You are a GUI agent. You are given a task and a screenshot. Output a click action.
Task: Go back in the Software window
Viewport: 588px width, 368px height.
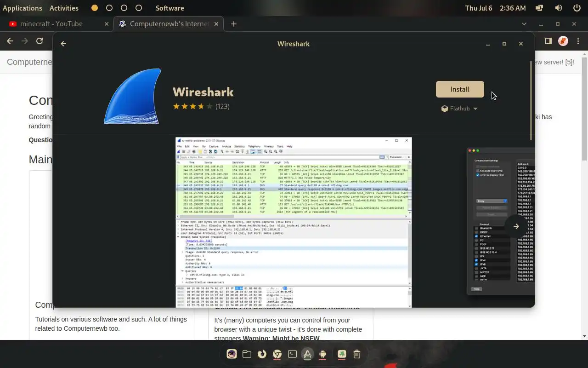pyautogui.click(x=63, y=44)
